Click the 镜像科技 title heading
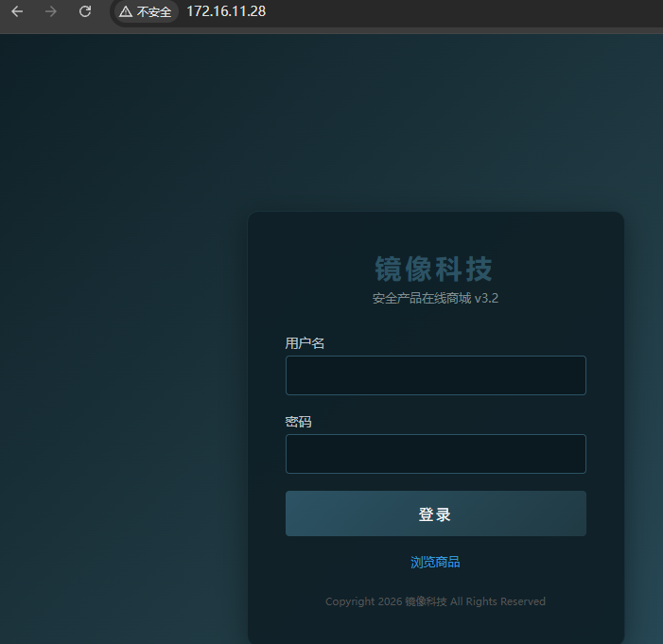This screenshot has width=663, height=644. [435, 270]
